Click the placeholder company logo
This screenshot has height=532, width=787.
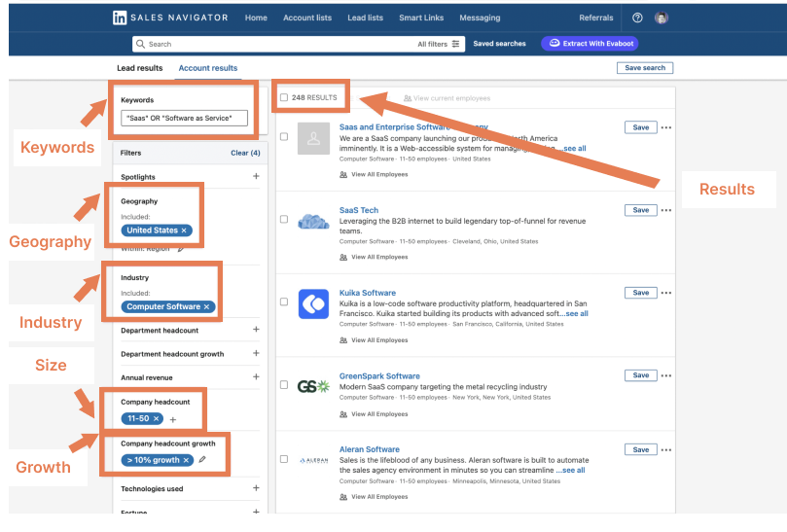313,138
